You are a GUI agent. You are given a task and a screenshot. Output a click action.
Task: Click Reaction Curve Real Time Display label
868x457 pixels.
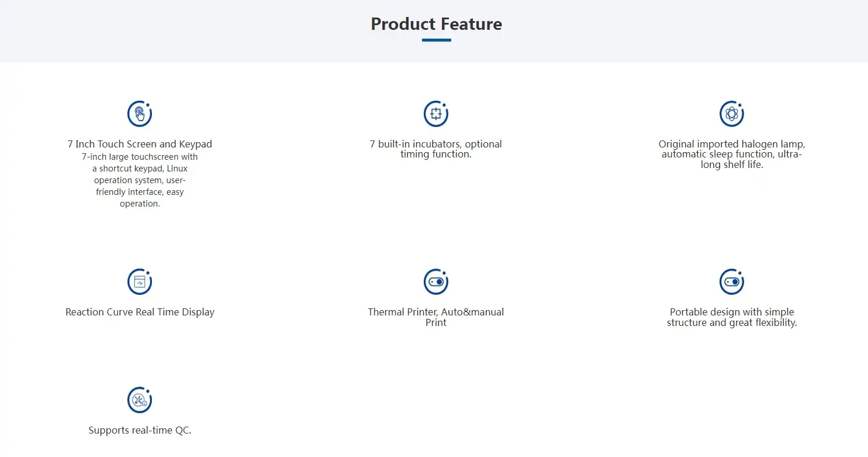coord(140,312)
